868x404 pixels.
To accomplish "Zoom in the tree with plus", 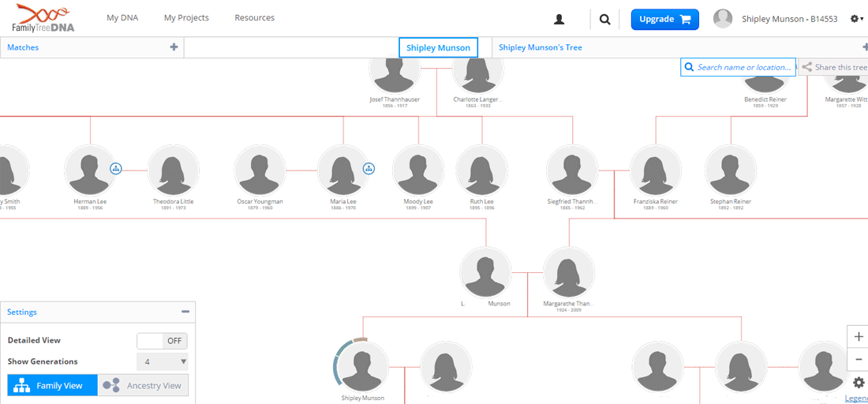I will (x=859, y=336).
